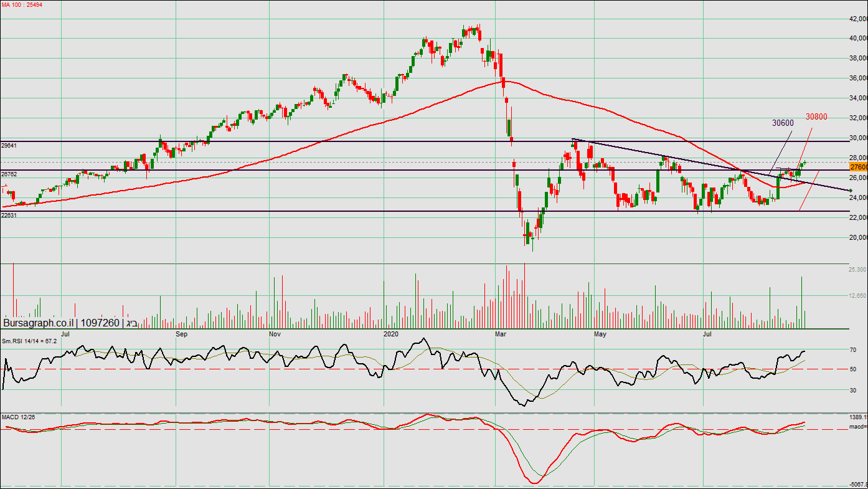
Task: Click the Nov date axis marker
Action: coord(275,335)
